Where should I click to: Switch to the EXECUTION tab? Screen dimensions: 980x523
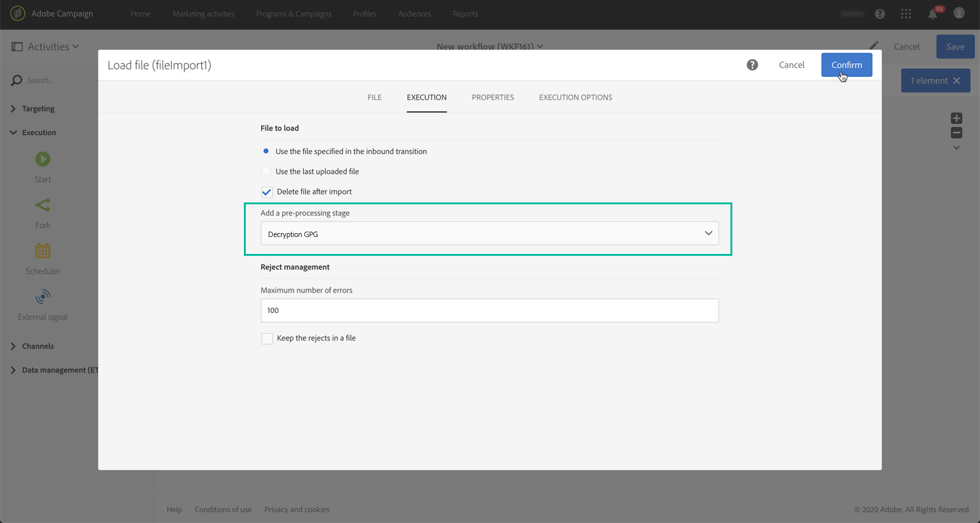427,97
